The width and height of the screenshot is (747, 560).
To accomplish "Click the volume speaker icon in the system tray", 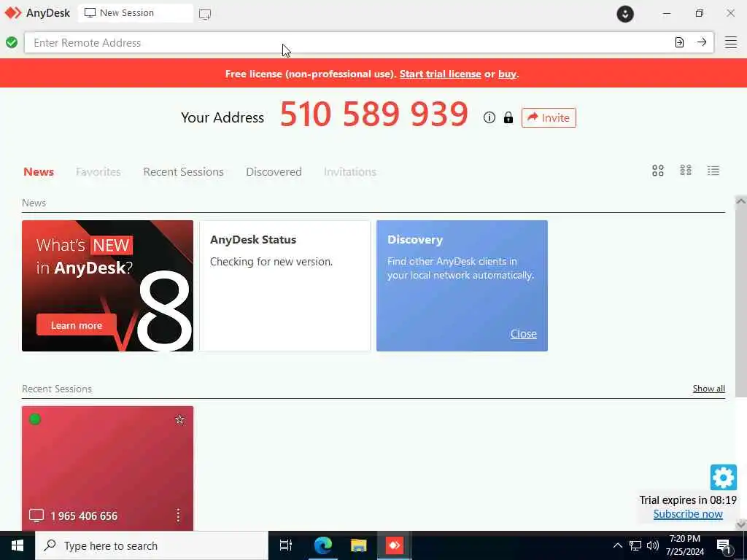I will click(x=653, y=545).
